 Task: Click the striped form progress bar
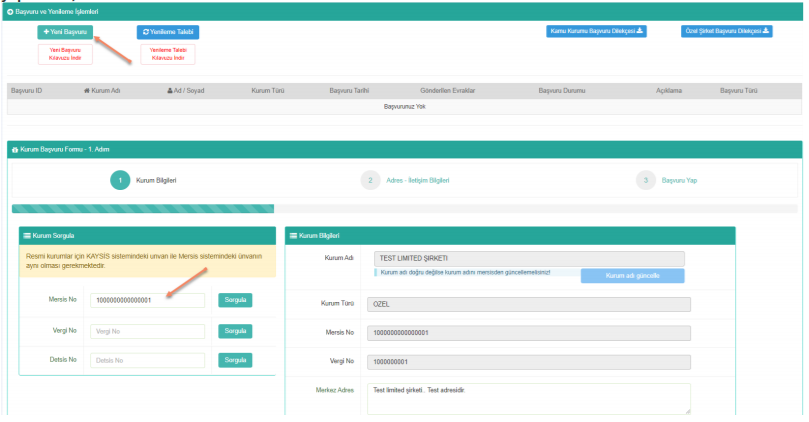[143, 209]
